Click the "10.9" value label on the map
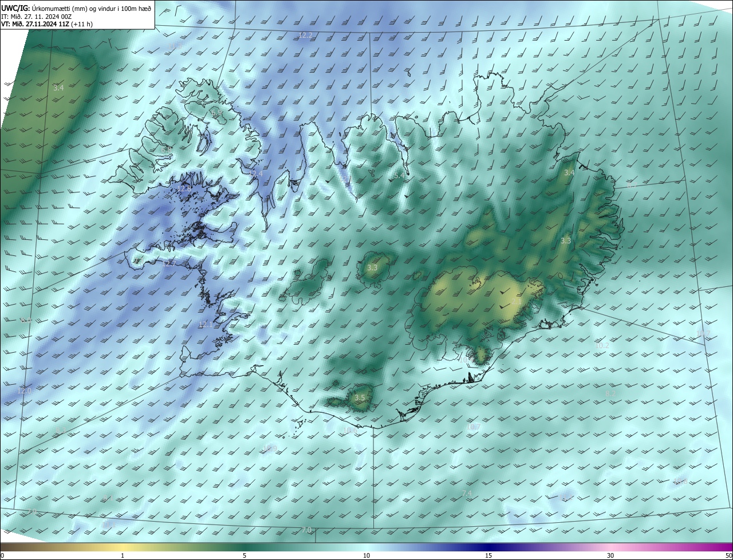This screenshot has width=733, height=560. [x=270, y=448]
